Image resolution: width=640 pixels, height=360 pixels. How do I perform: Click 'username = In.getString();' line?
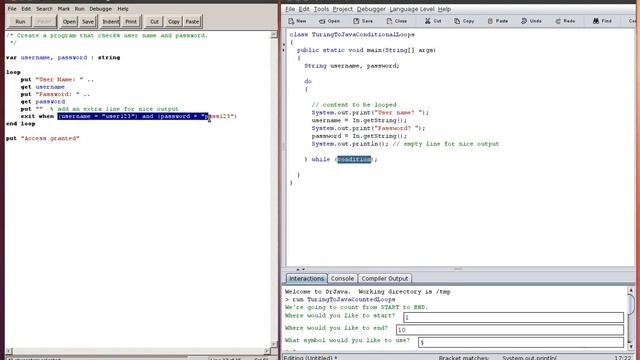coord(359,120)
